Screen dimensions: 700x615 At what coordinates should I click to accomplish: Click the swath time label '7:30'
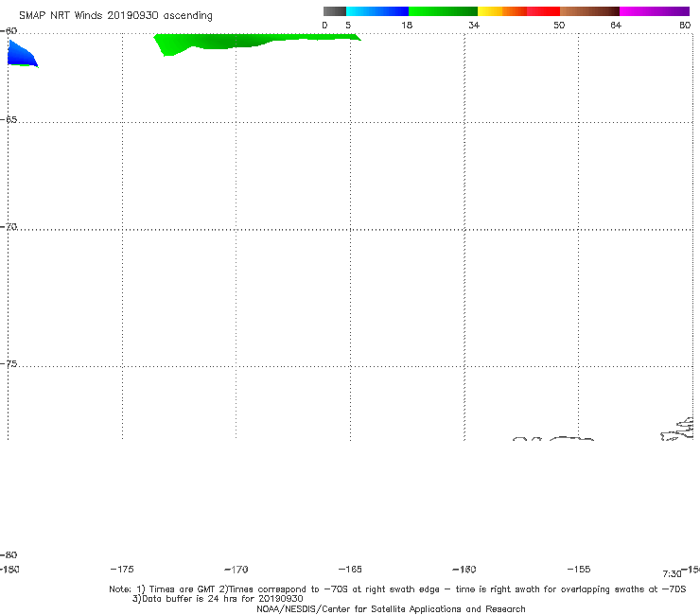tap(672, 574)
